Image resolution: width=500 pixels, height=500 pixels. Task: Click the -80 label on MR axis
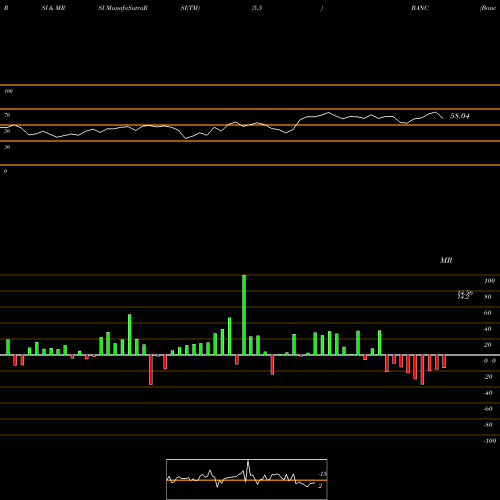click(x=488, y=425)
